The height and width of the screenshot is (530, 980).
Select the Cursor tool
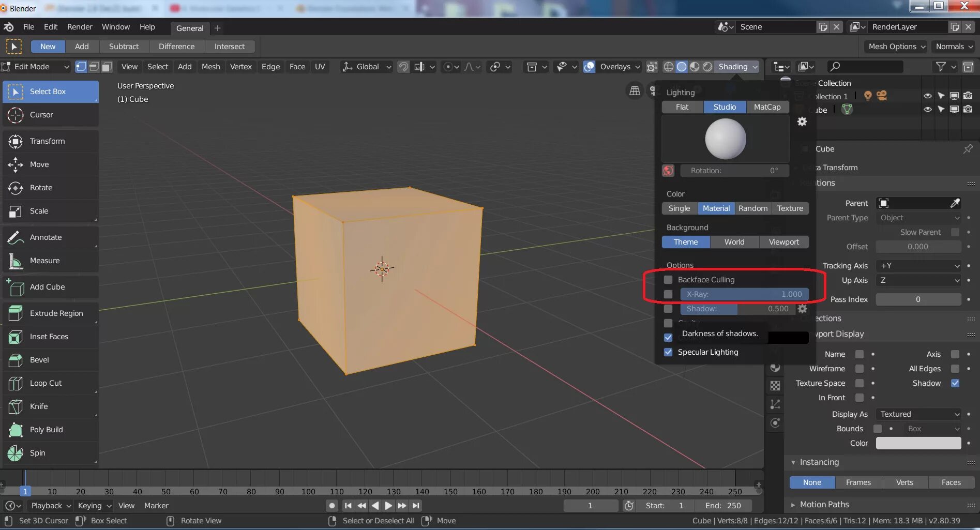point(50,115)
